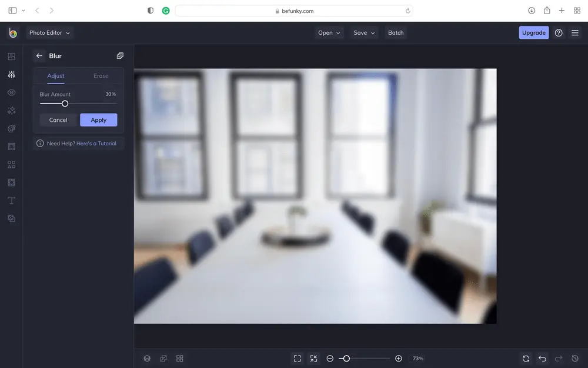This screenshot has height=368, width=588.
Task: Open the Open file dropdown
Action: [x=329, y=32]
